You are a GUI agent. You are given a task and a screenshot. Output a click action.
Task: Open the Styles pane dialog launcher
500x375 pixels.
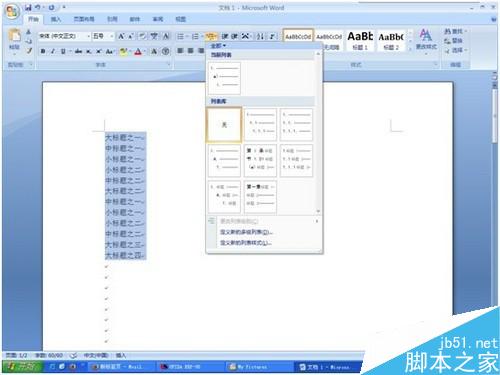pyautogui.click(x=435, y=64)
